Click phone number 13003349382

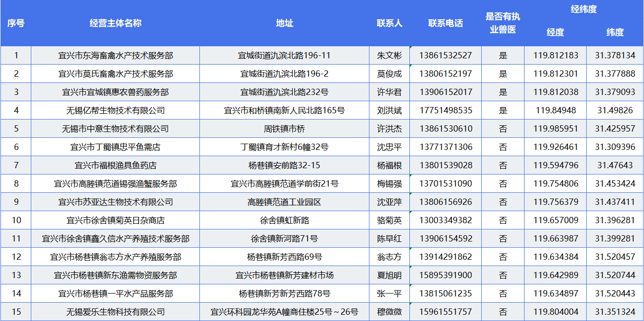pyautogui.click(x=446, y=220)
